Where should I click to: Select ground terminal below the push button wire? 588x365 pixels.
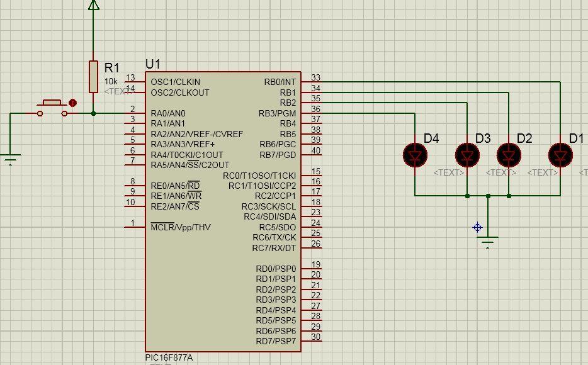[x=11, y=159]
